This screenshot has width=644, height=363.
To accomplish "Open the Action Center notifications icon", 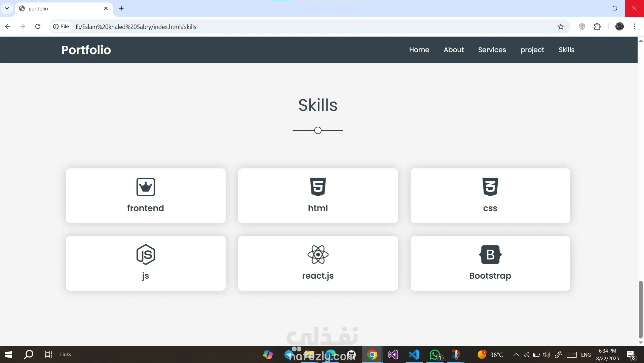I will click(x=631, y=355).
